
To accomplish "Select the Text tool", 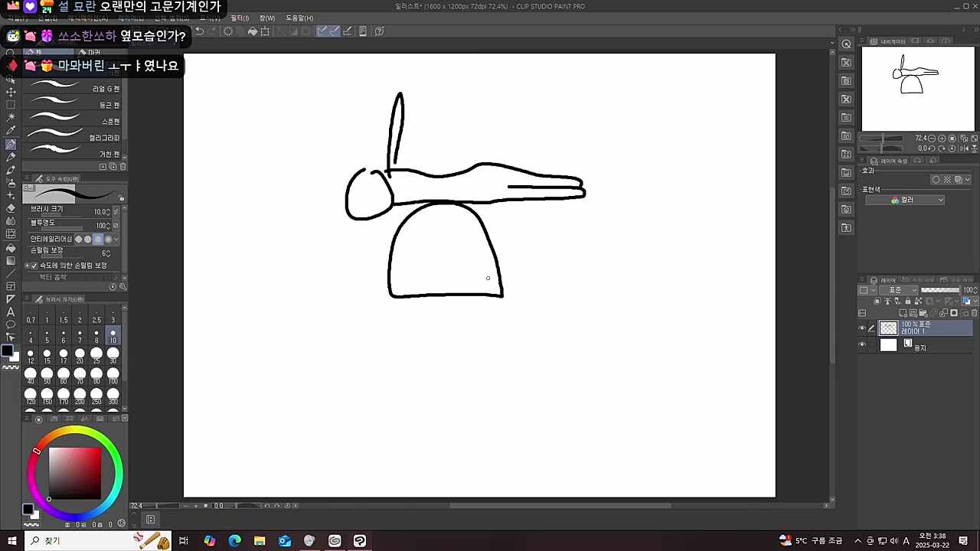I will click(11, 312).
